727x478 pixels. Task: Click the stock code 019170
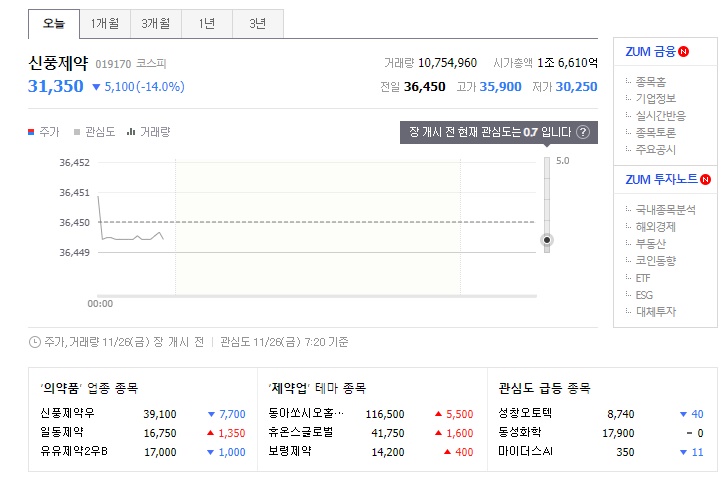(113, 64)
